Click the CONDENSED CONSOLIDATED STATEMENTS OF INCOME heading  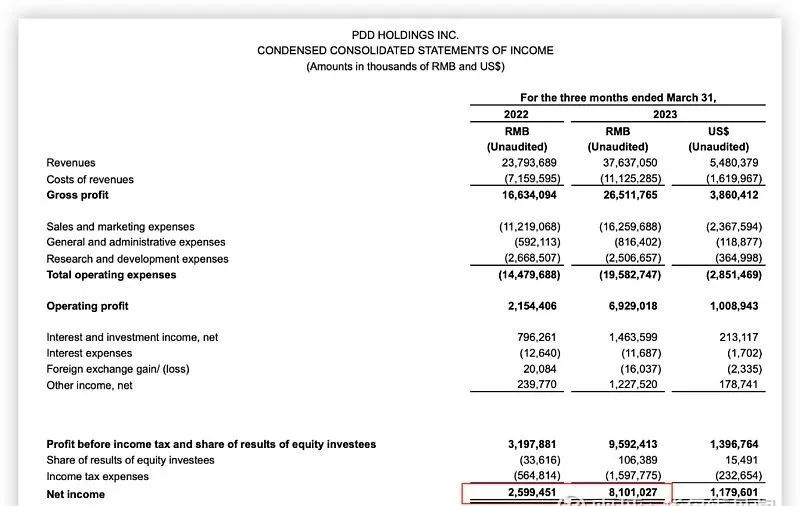(x=405, y=50)
